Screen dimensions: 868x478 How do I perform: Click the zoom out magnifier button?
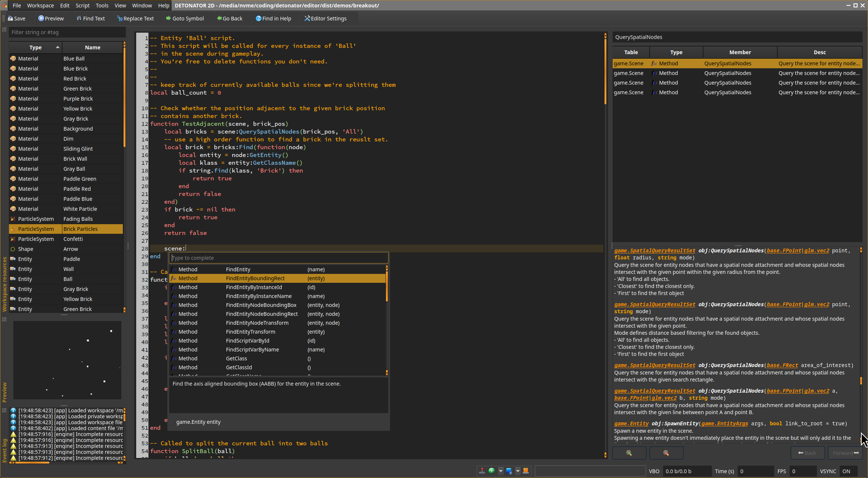coord(666,453)
